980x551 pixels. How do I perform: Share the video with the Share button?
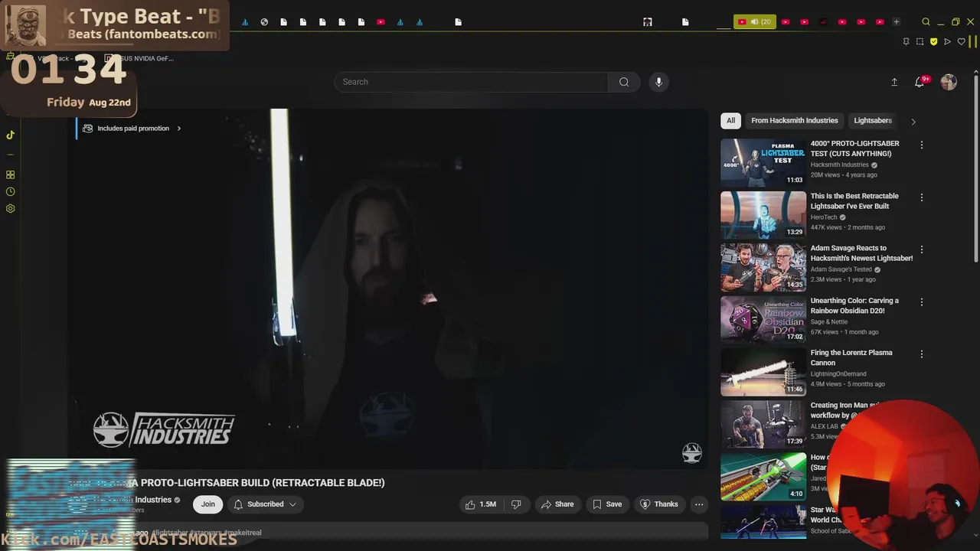tap(557, 504)
